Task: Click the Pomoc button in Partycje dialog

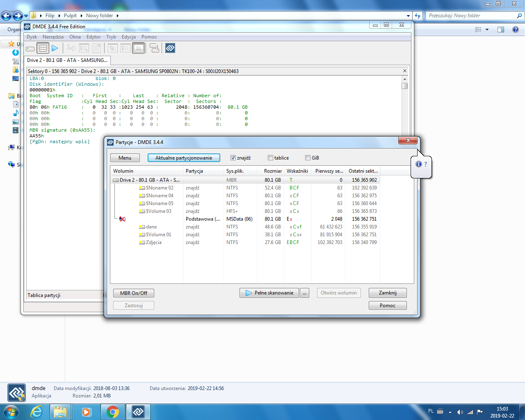Action: [x=388, y=306]
